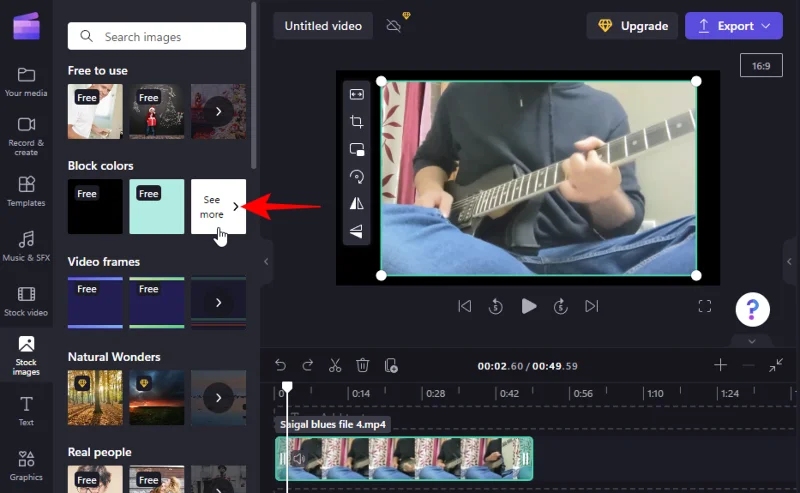The height and width of the screenshot is (493, 800).
Task: Zoom out timeline with minus icon
Action: pyautogui.click(x=748, y=365)
